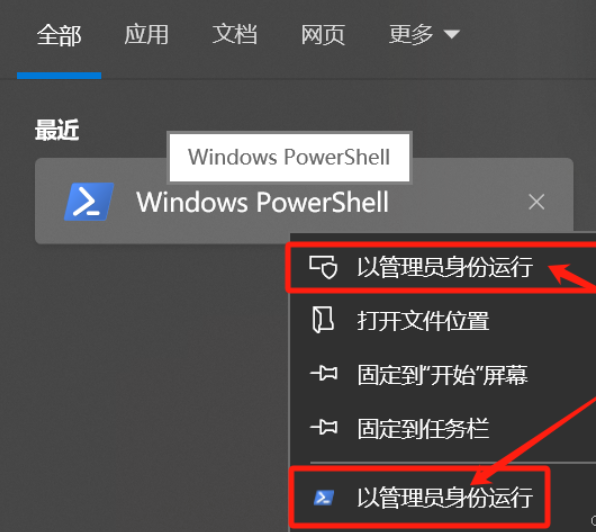Viewport: 596px width, 532px height.
Task: Click the pin icon beside 固定到任务栏
Action: click(324, 428)
